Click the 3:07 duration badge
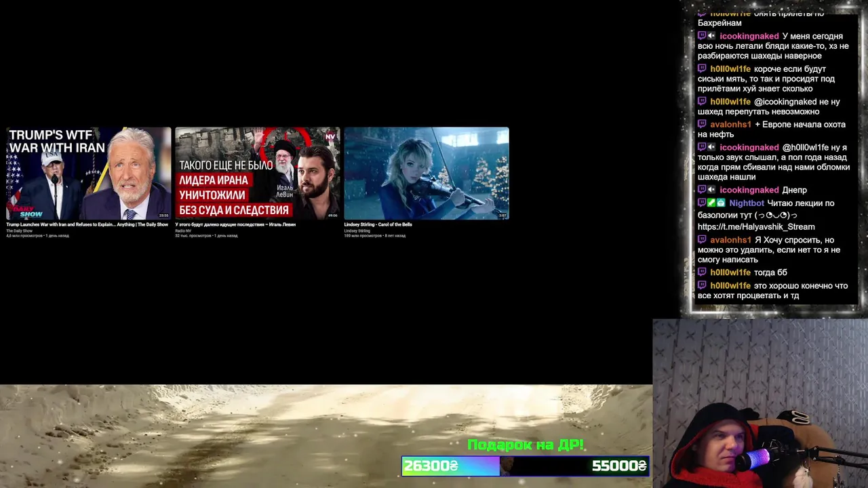 502,216
